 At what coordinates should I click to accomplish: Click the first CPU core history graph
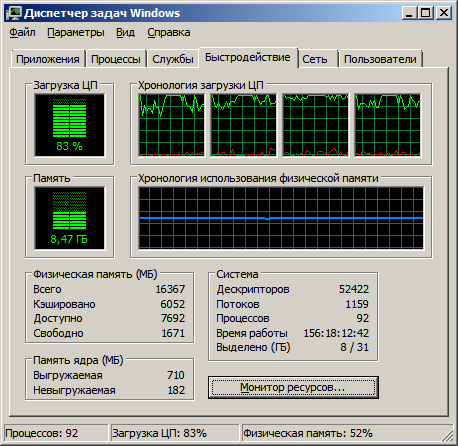[172, 125]
